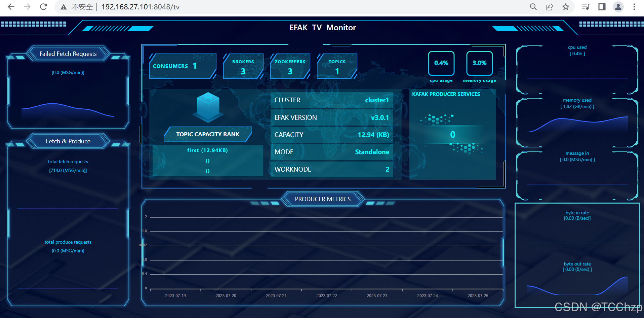Click the browser forward arrow
The height and width of the screenshot is (318, 644).
(x=27, y=7)
